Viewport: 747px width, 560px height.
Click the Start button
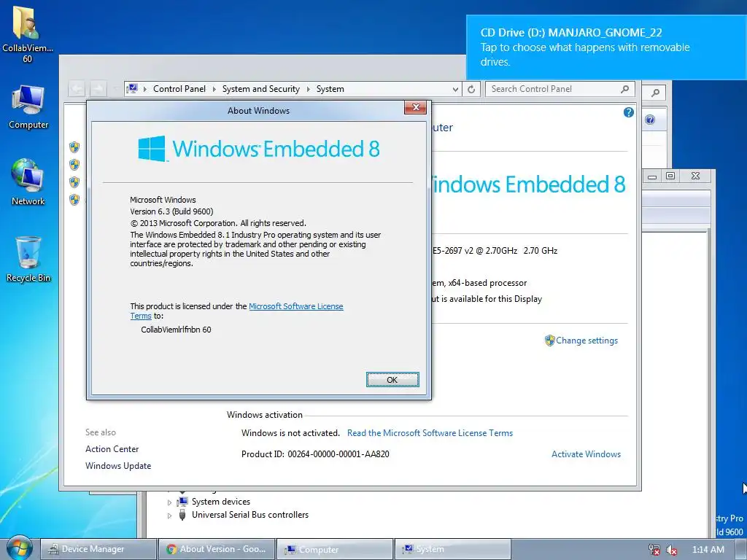19,548
